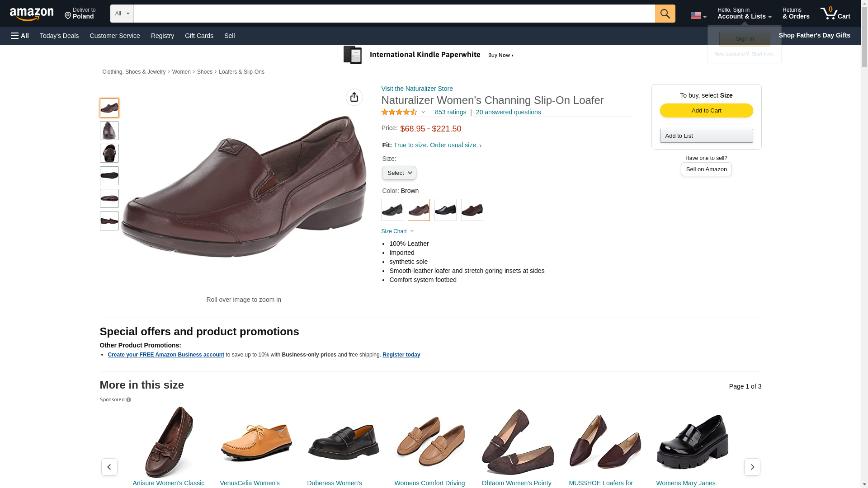The width and height of the screenshot is (868, 488).
Task: Expand the star rating breakdown popover
Action: tap(423, 112)
